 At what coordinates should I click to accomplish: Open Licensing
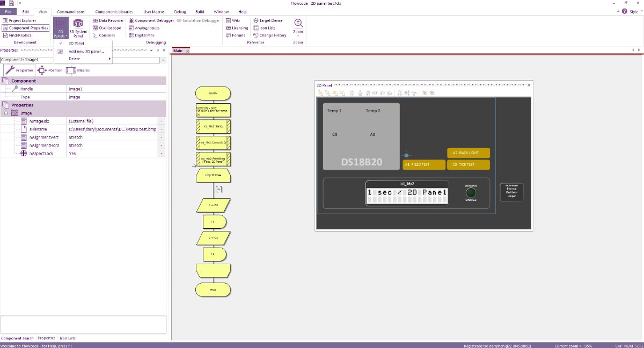click(237, 28)
